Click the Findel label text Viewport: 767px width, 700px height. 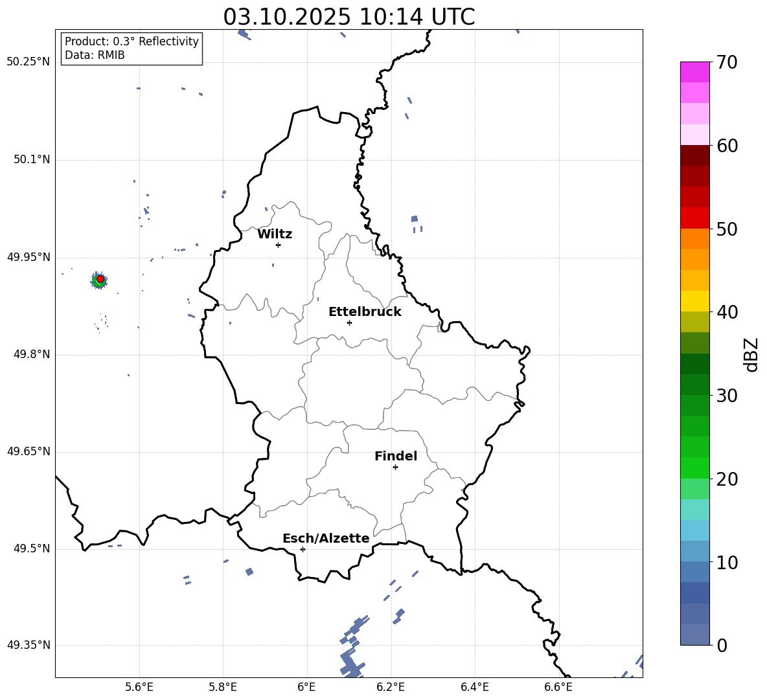(396, 456)
